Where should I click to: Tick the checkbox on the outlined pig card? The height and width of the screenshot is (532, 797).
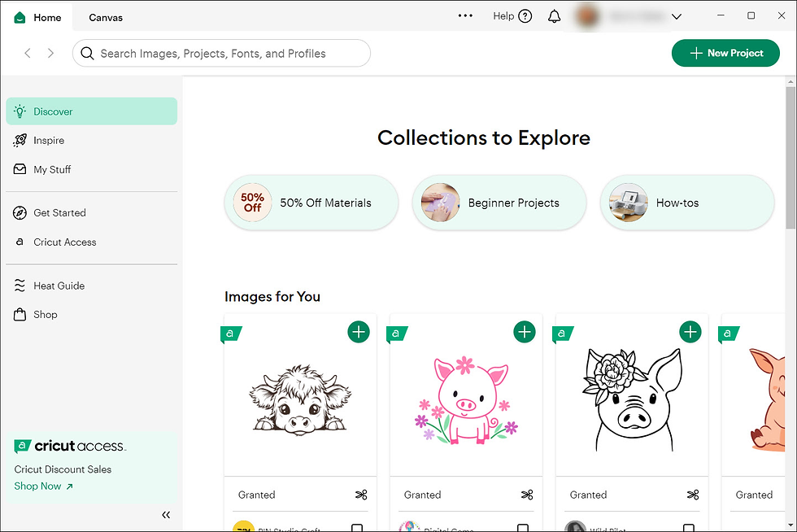pyautogui.click(x=688, y=528)
